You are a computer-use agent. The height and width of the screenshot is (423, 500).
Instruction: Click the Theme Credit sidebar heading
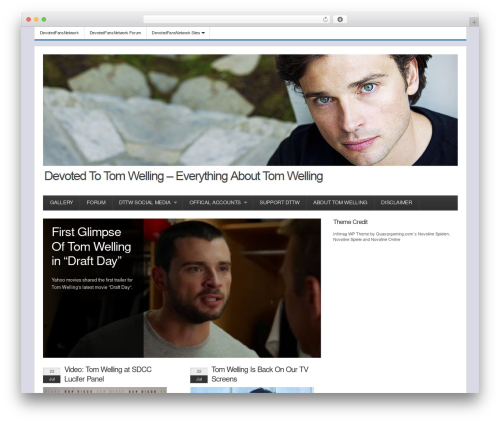[350, 222]
